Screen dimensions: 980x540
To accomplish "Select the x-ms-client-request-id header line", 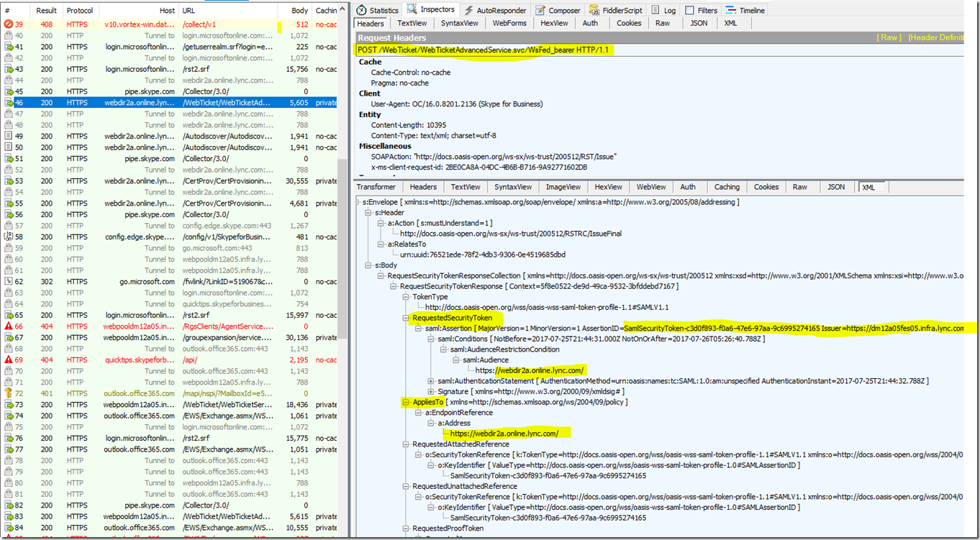I will click(x=478, y=167).
